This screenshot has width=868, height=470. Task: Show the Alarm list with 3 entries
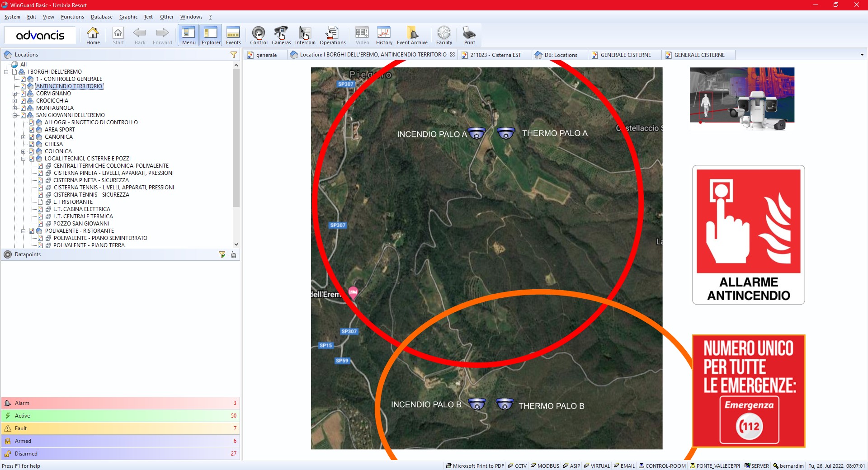[121, 403]
